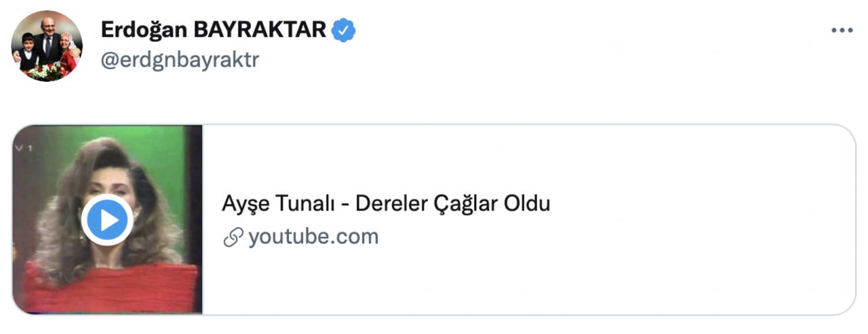Open Erdoğan BAYRAKTAR's profile picture
Viewport: 868px width, 334px height.
pyautogui.click(x=47, y=46)
